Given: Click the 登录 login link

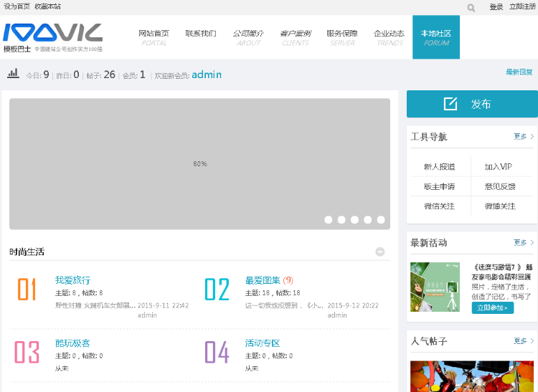Looking at the screenshot, I should pyautogui.click(x=496, y=7).
